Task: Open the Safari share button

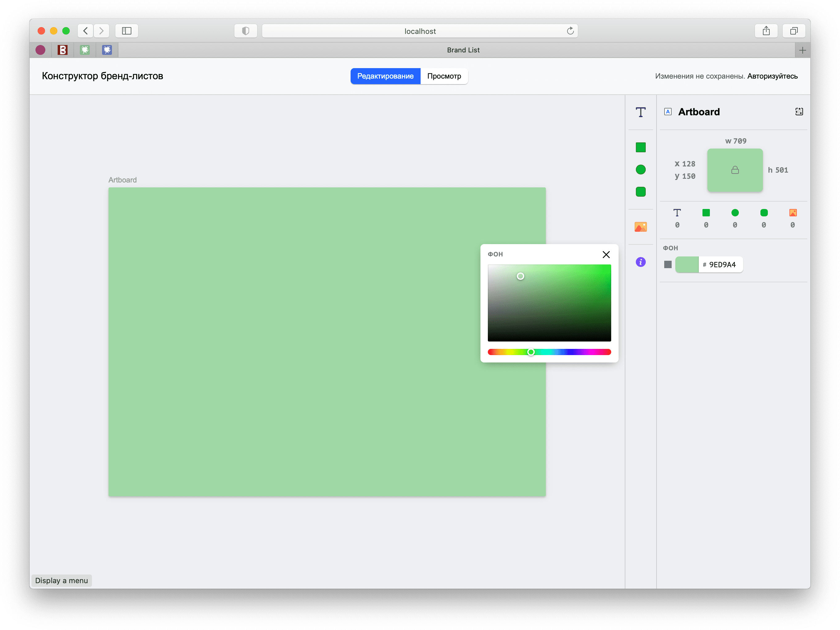Action: 766,31
